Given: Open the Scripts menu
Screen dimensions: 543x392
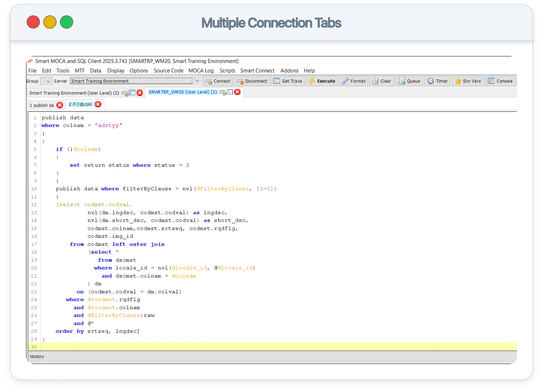Looking at the screenshot, I should pyautogui.click(x=227, y=71).
